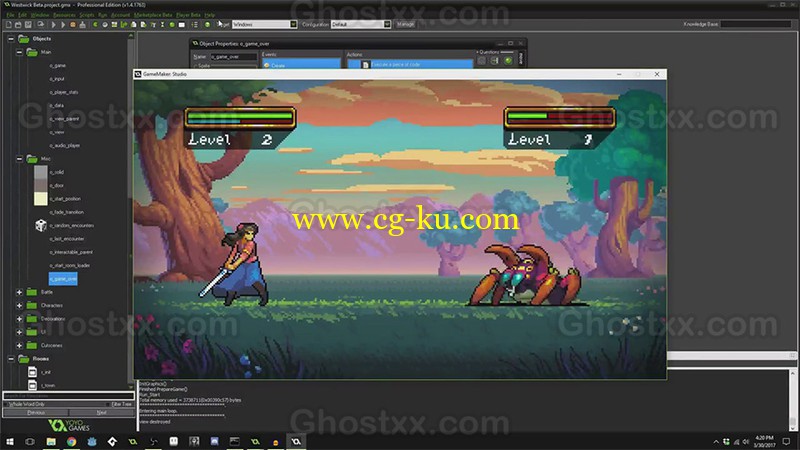Open the action center notification icon
The width and height of the screenshot is (800, 450).
[786, 442]
